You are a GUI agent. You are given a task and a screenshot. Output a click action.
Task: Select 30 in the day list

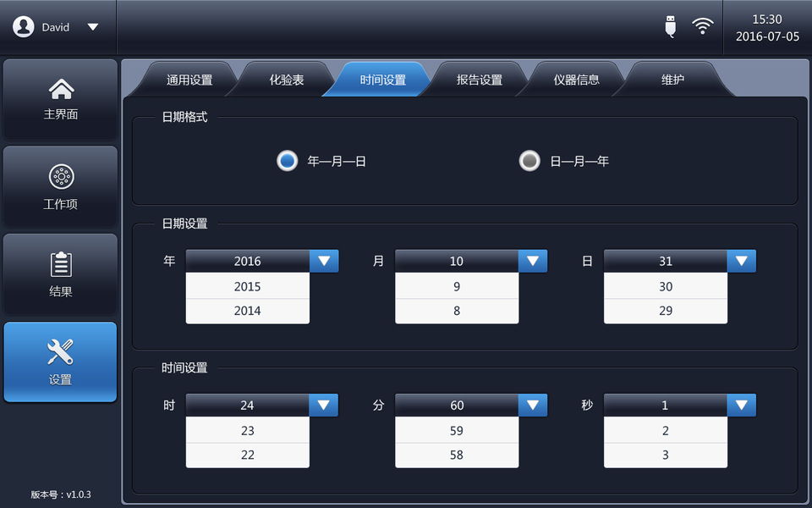coord(666,286)
